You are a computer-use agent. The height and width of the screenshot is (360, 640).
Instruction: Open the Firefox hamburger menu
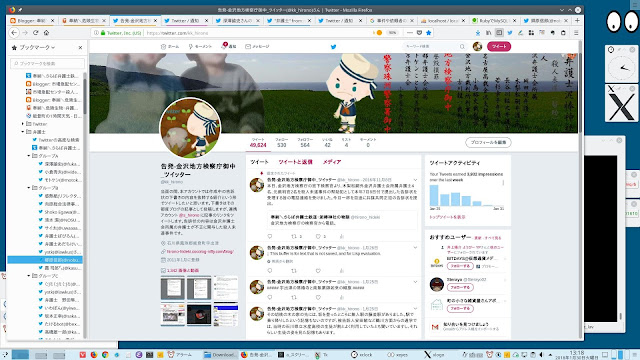point(576,33)
